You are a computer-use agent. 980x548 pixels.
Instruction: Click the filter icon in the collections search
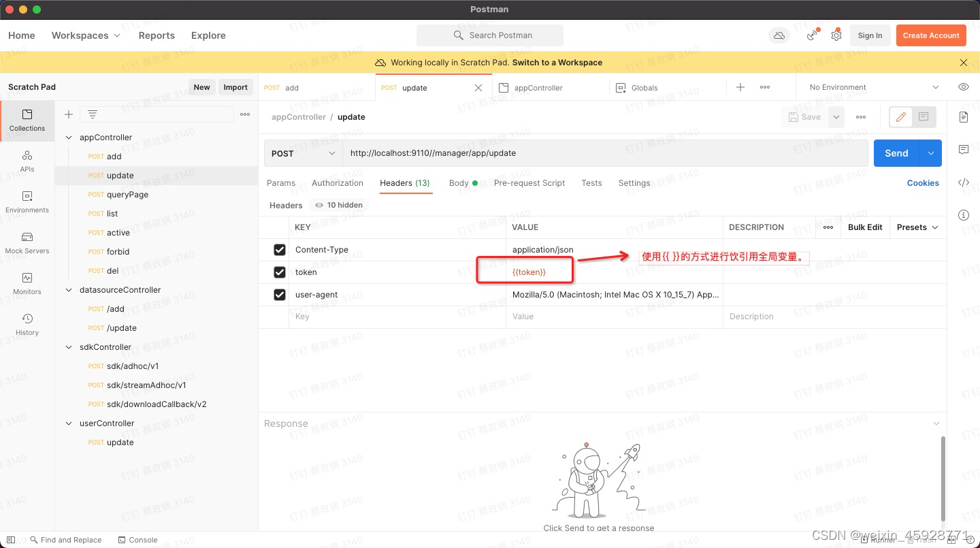click(93, 114)
